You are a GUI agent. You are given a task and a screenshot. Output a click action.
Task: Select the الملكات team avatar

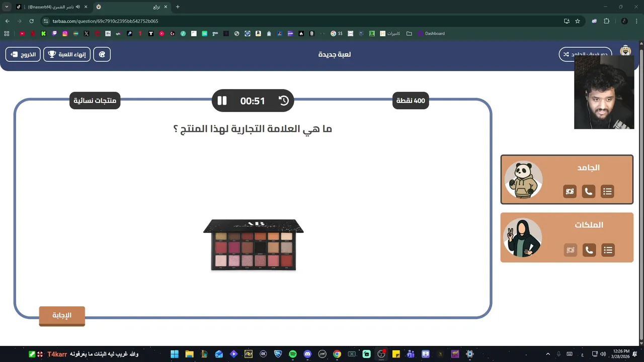(x=523, y=237)
